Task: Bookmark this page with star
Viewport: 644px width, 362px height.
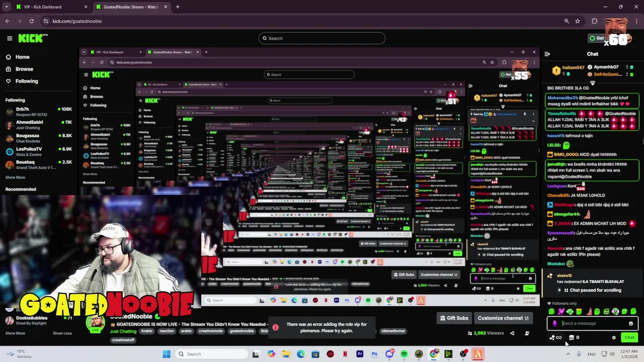Action: [578, 21]
